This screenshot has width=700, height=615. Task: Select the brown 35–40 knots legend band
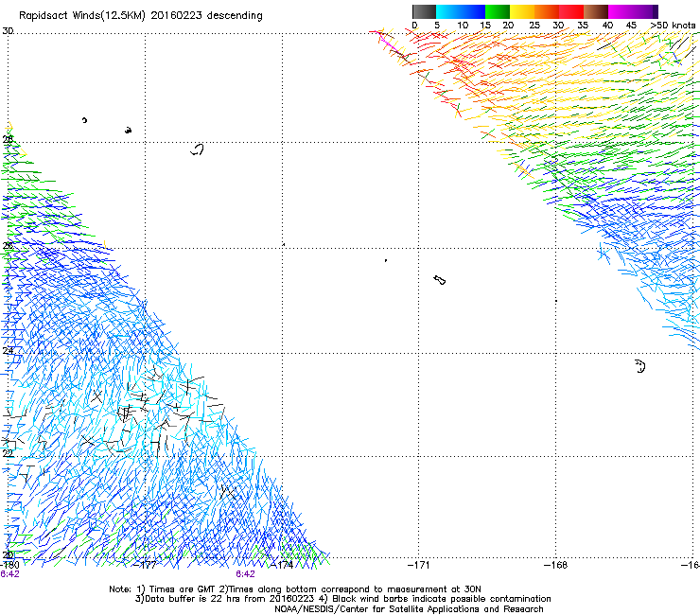coord(596,11)
